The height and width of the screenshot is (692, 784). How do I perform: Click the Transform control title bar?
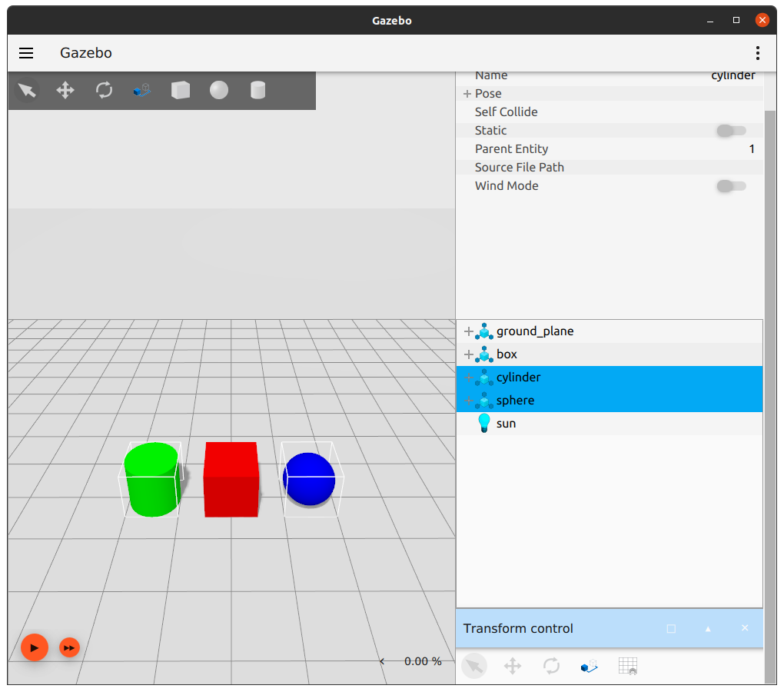(610, 628)
